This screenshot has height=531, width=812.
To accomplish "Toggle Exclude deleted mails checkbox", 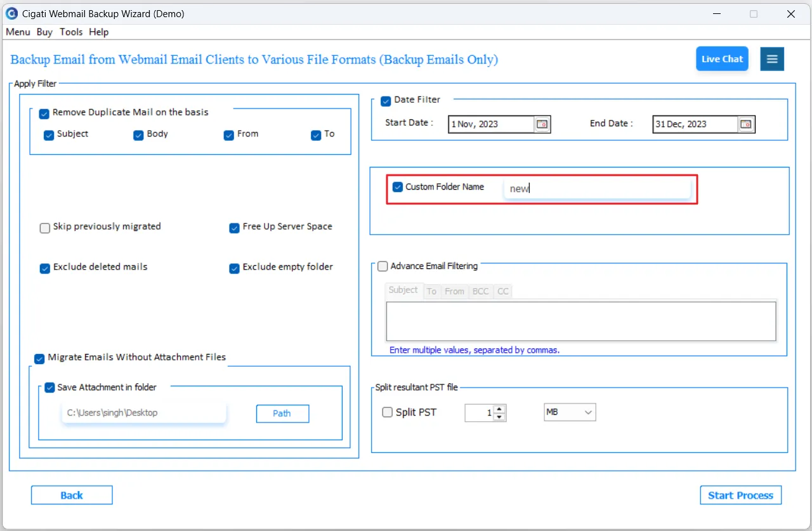I will [44, 268].
